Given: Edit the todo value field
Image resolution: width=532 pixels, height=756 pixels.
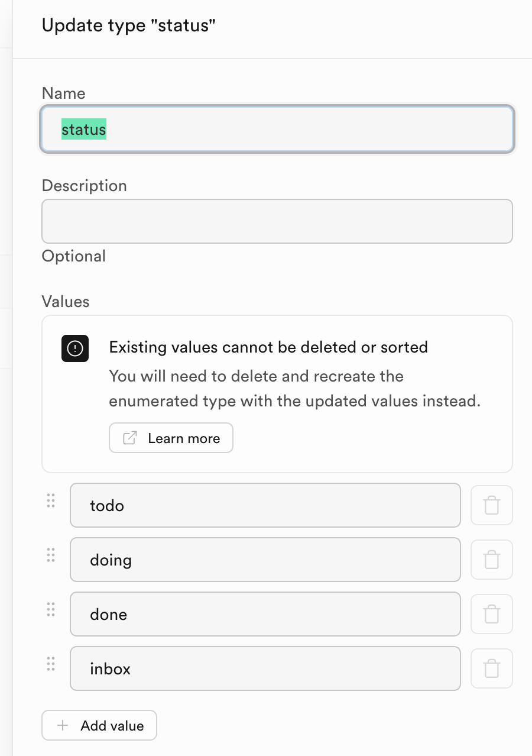Looking at the screenshot, I should point(265,505).
